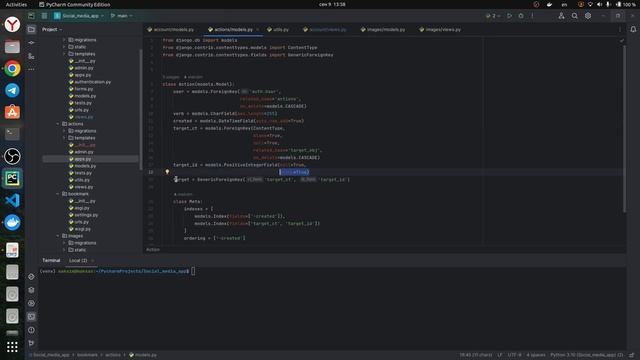
Task: Open Search Everywhere magnifier
Action: coord(574,16)
